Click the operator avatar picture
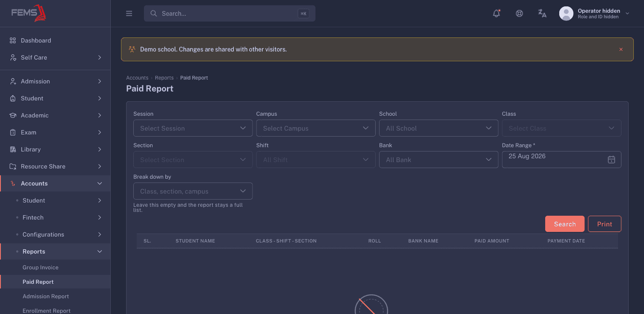The image size is (644, 314). click(x=566, y=13)
